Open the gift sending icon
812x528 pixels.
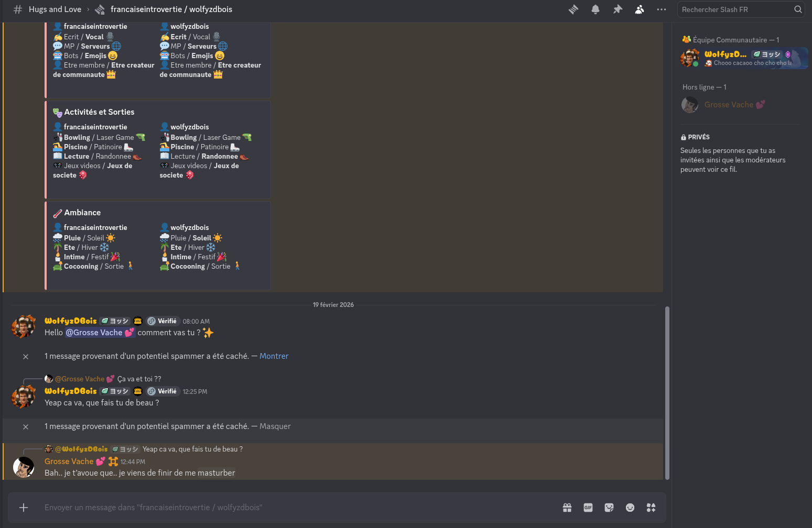point(567,508)
